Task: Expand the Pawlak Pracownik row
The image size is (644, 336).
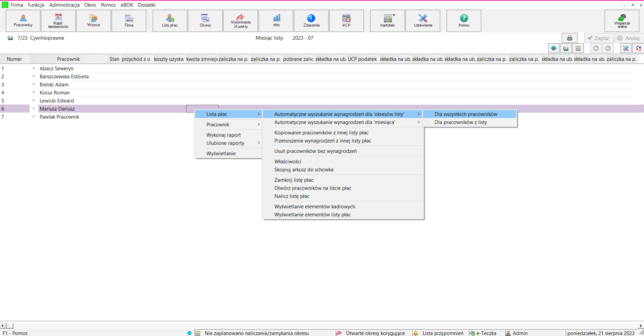Action: (x=34, y=117)
